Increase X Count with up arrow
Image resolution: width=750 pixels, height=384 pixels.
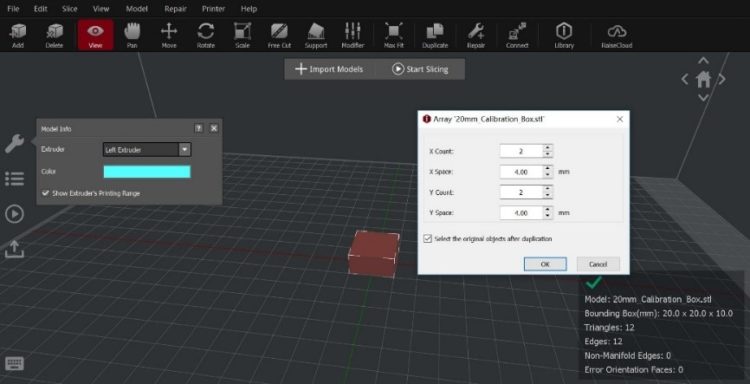click(548, 148)
